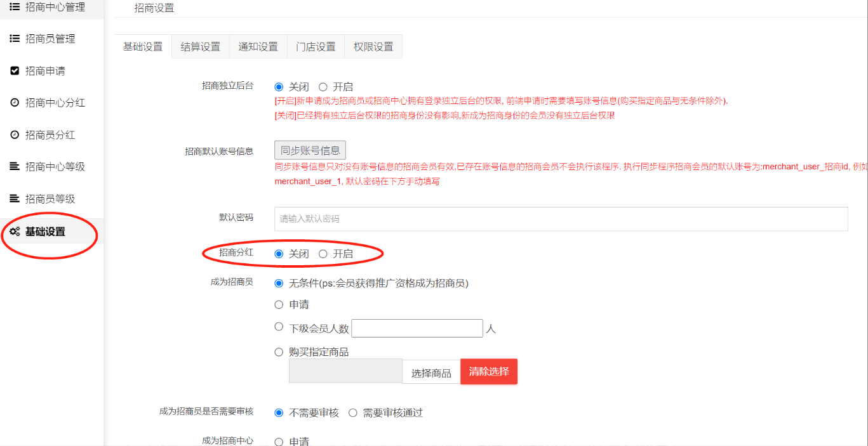Viewport: 868px width, 446px height.
Task: Click the checkbox icon beside 招商申请
Action: [15, 70]
